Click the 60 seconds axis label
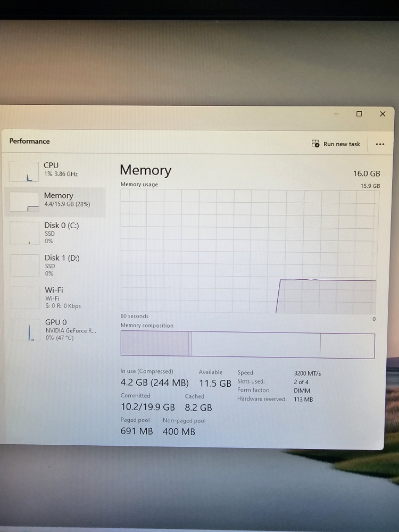Image resolution: width=399 pixels, height=532 pixels. 135,316
